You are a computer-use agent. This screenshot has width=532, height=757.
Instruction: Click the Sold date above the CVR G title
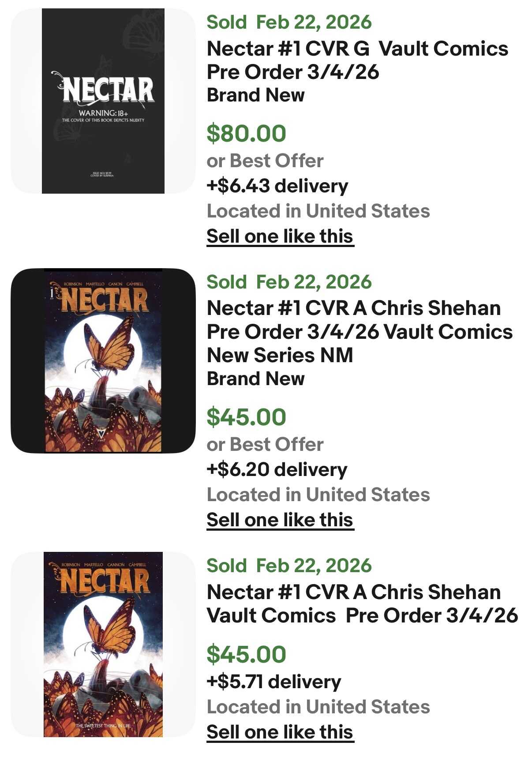coord(289,22)
